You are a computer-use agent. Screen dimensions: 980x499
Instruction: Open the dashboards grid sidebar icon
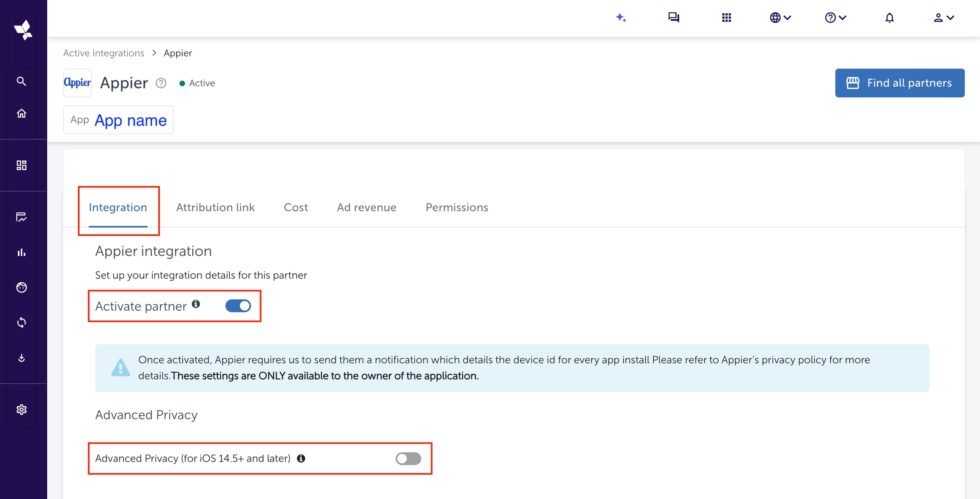pyautogui.click(x=21, y=165)
